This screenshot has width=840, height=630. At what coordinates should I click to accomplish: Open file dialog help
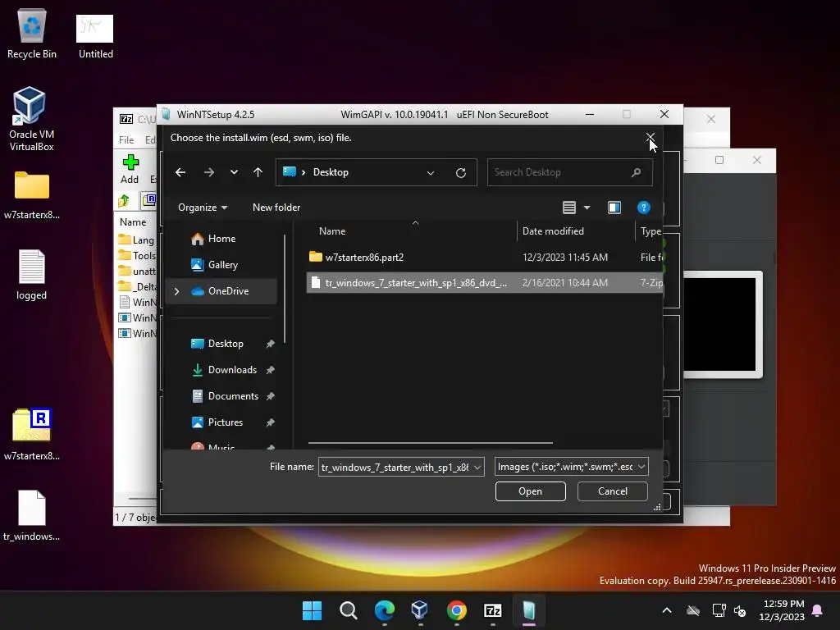[x=643, y=208]
